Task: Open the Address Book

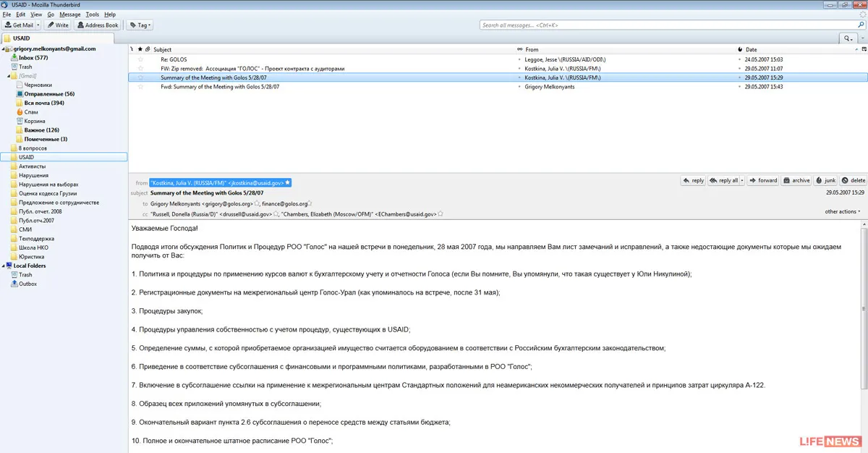Action: 98,25
